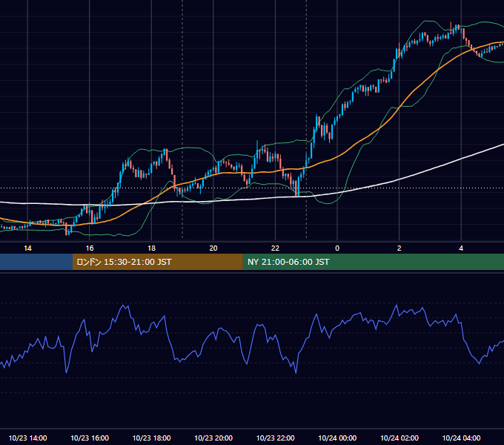Click hour label 0 on price chart axis

tap(337, 248)
